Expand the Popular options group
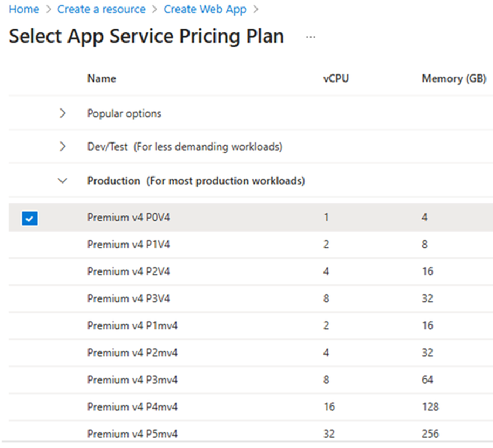493x448 pixels. point(63,113)
